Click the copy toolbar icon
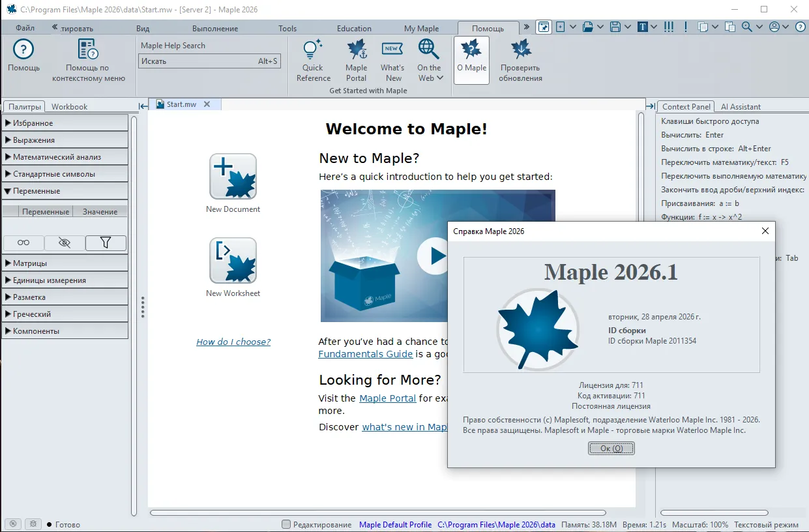The height and width of the screenshot is (532, 809). pos(703,27)
